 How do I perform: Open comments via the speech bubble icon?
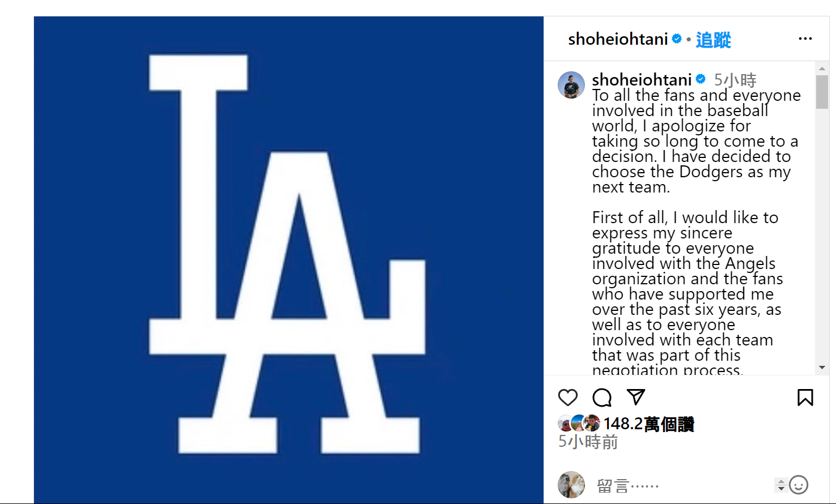[x=602, y=398]
